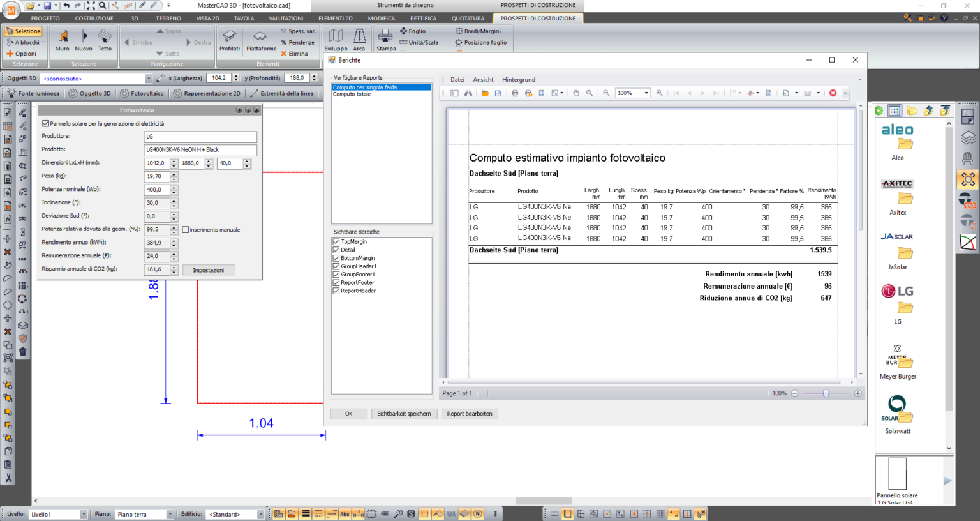
Task: Open the Standard Edificio dropdown
Action: (260, 514)
